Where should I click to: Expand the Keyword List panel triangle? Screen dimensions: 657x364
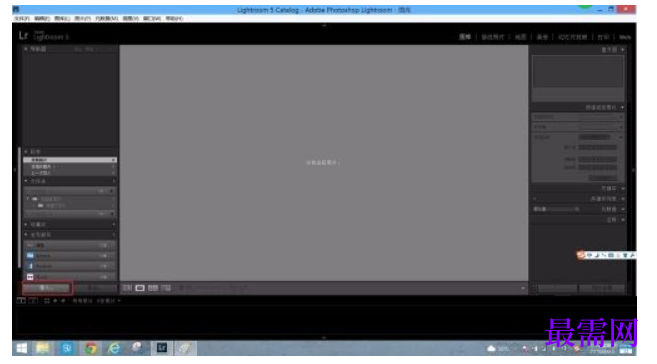pos(623,199)
